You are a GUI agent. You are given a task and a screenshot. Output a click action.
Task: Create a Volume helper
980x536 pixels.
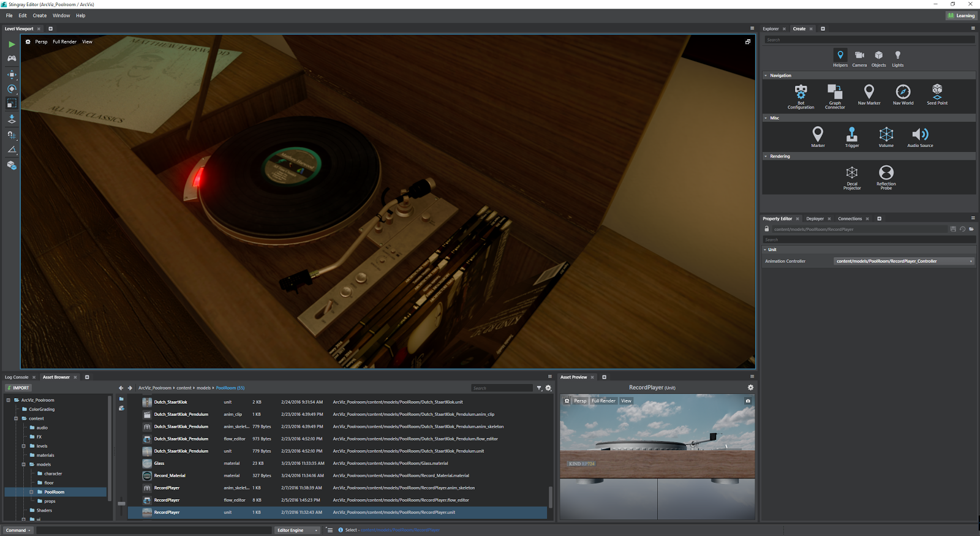pos(886,137)
